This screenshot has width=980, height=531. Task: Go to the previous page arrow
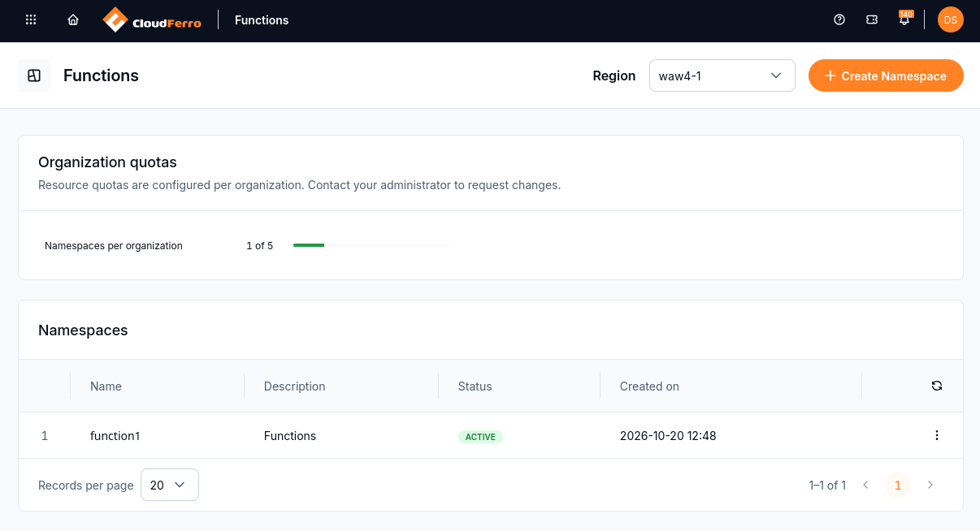pyautogui.click(x=865, y=485)
